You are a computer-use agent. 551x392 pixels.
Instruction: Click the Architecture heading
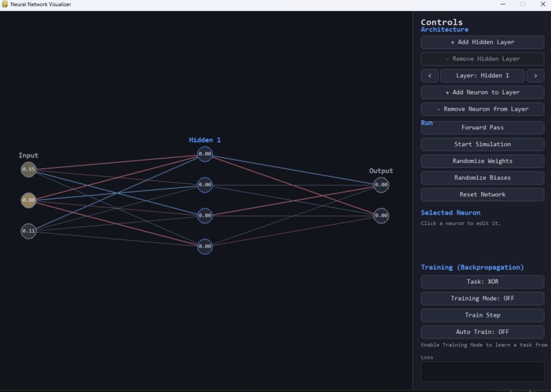tap(444, 29)
